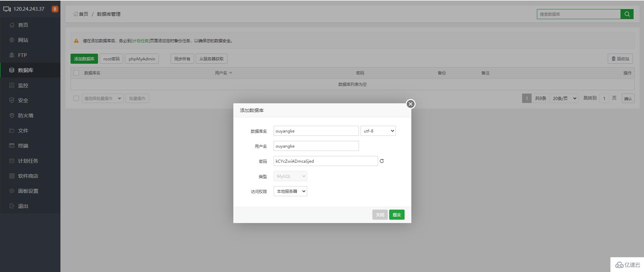Screen dimensions: 644x272
Task: Click the grid icon for 软件商店
Action: pyautogui.click(x=12, y=176)
